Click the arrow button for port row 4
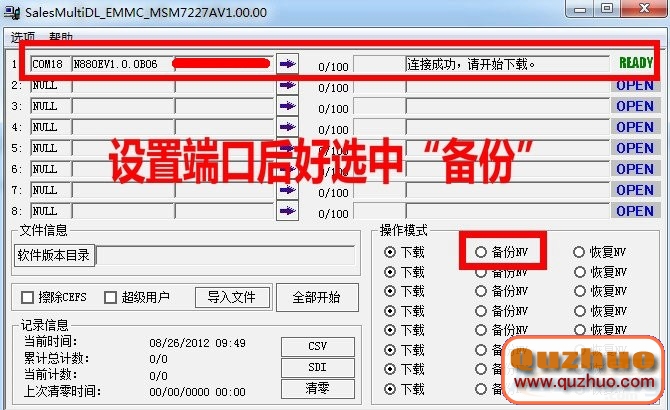670x410 pixels. [x=287, y=126]
